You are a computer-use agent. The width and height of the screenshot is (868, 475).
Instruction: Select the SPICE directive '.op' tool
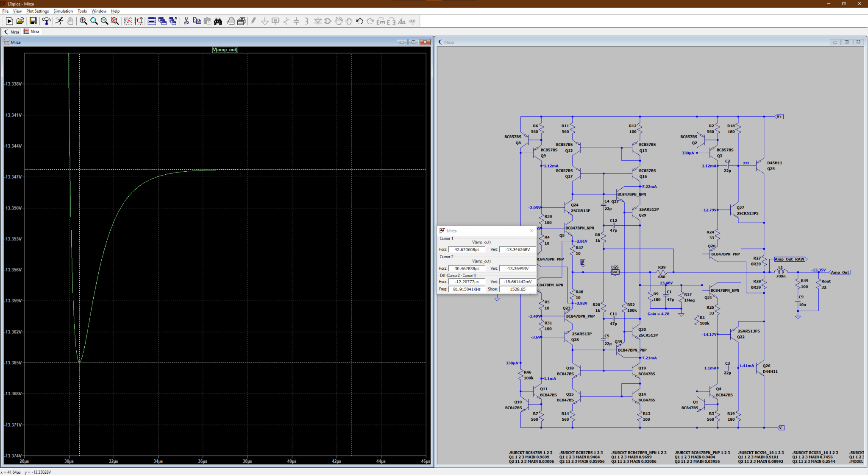(x=412, y=21)
